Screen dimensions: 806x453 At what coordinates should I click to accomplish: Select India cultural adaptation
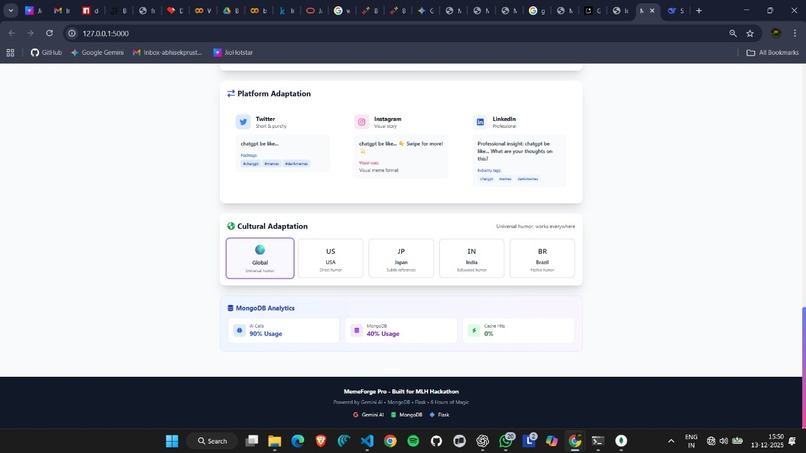(471, 258)
